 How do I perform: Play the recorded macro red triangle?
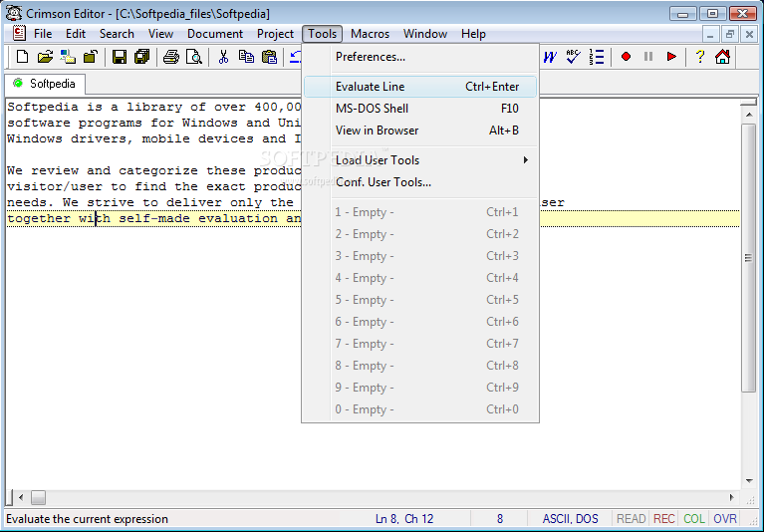pyautogui.click(x=671, y=57)
